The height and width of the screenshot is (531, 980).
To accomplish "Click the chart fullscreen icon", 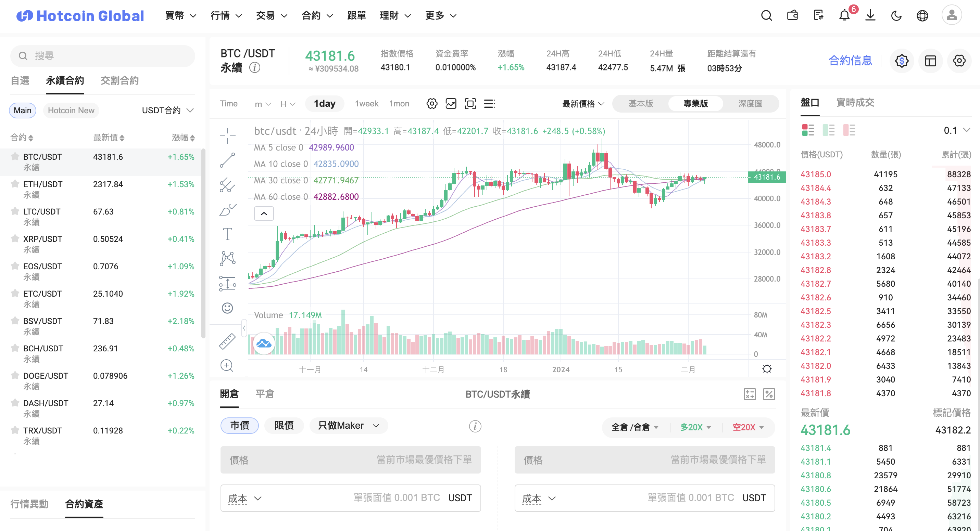I will tap(470, 103).
